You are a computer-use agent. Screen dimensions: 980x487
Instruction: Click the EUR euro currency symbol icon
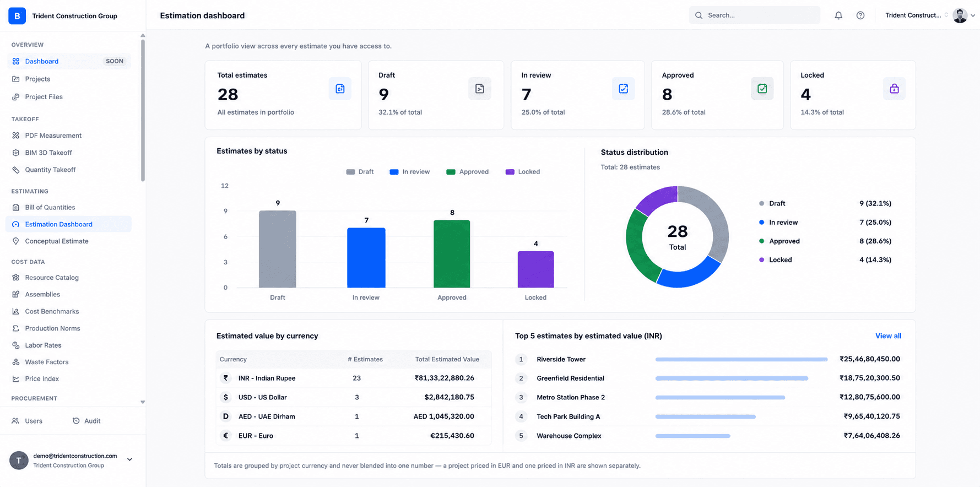[x=225, y=436]
